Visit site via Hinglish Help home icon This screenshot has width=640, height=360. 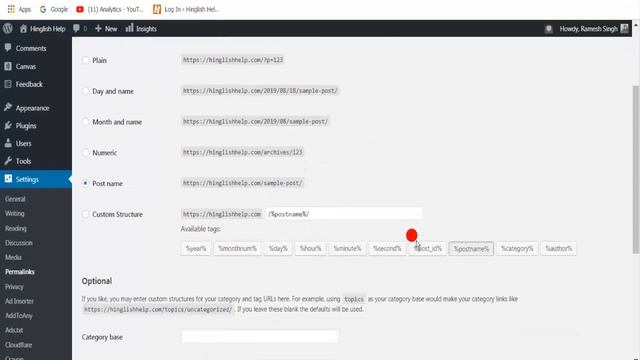(23, 29)
